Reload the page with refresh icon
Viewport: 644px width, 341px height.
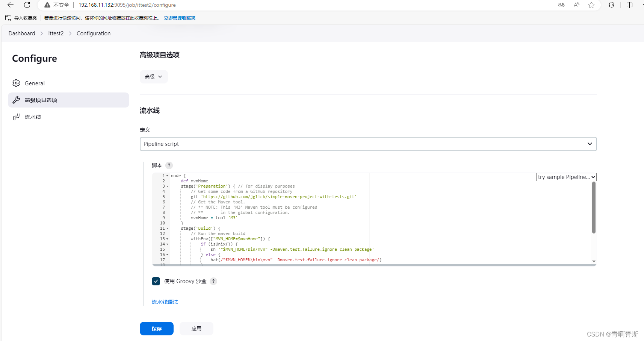(x=27, y=5)
